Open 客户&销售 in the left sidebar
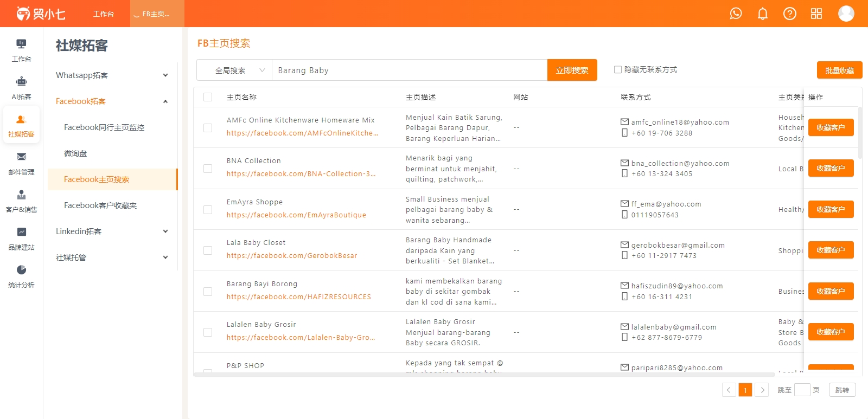868x419 pixels. pyautogui.click(x=21, y=202)
